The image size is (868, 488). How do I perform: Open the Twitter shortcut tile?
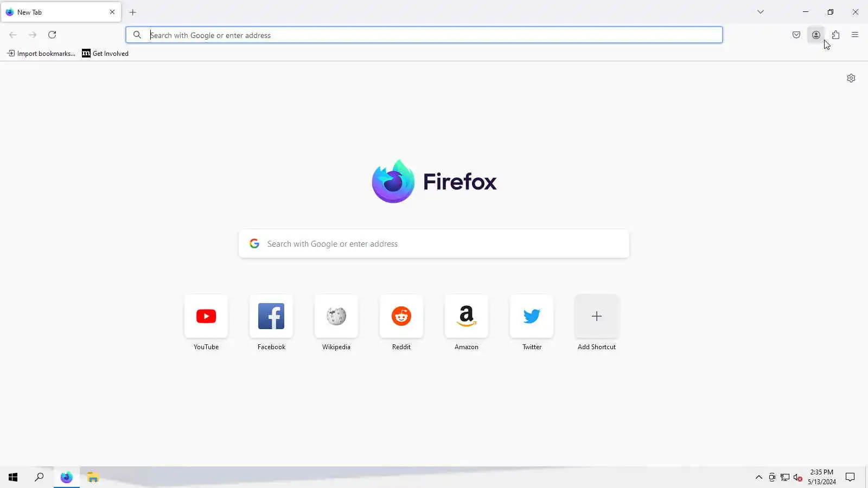(x=532, y=323)
